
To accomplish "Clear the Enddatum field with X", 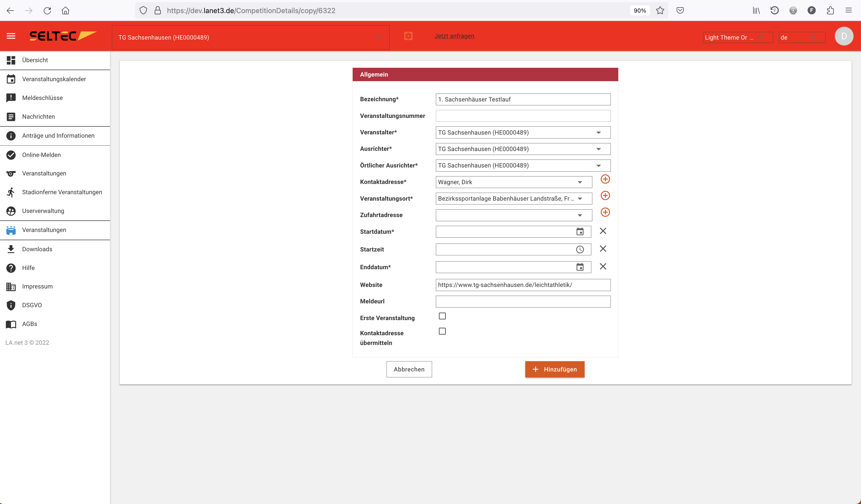I will (x=603, y=267).
